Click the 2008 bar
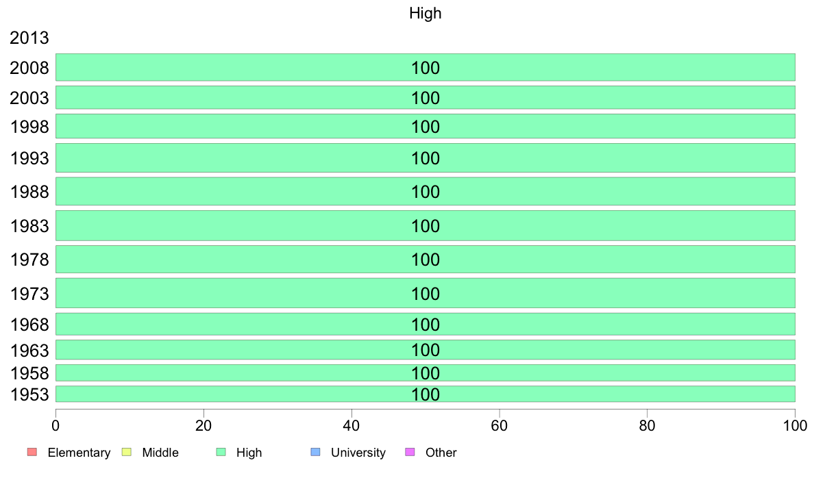814x504 pixels. (425, 68)
